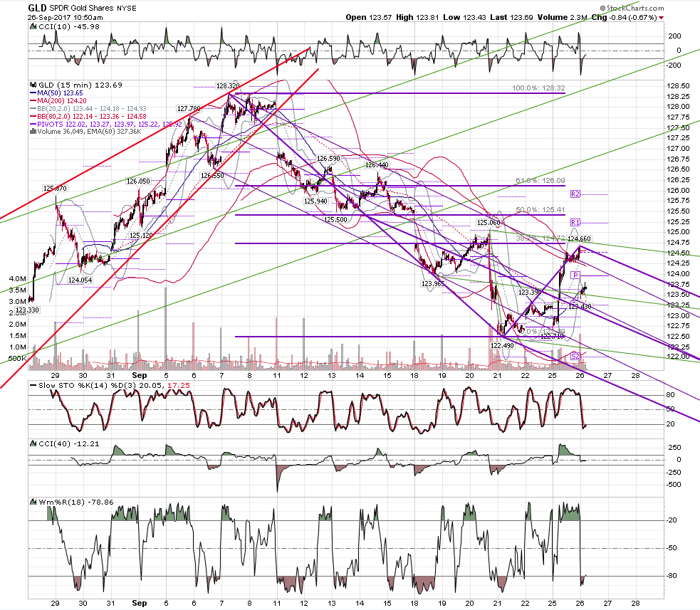The width and height of the screenshot is (700, 610).
Task: Click the 126.590 price label
Action: [x=328, y=159]
